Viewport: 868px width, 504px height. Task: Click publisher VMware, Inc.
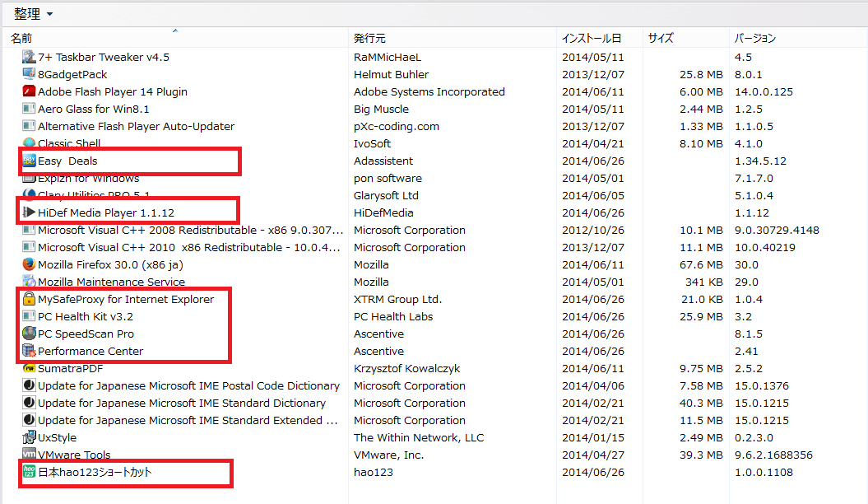tap(389, 455)
